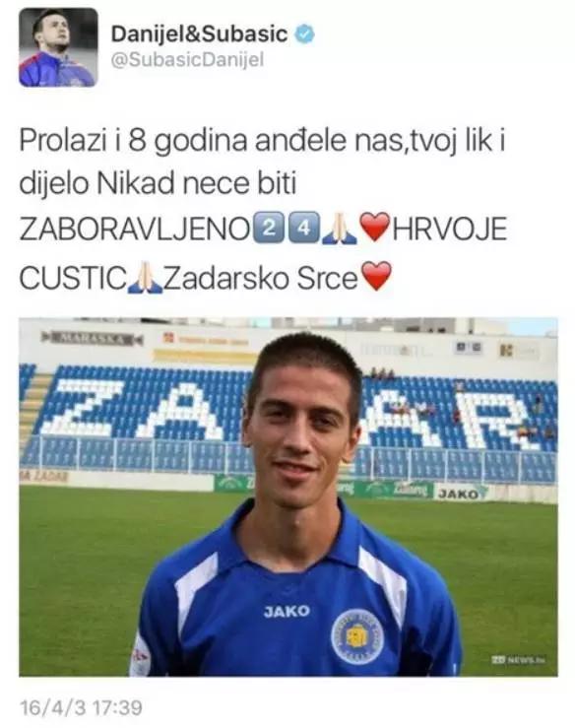Click the red heart after Zadarsko Srce
The image size is (575, 728).
point(376,276)
